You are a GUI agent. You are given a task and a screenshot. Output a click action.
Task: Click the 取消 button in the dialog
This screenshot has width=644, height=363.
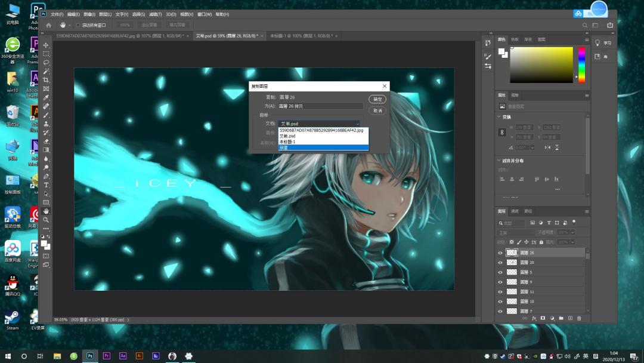click(377, 110)
